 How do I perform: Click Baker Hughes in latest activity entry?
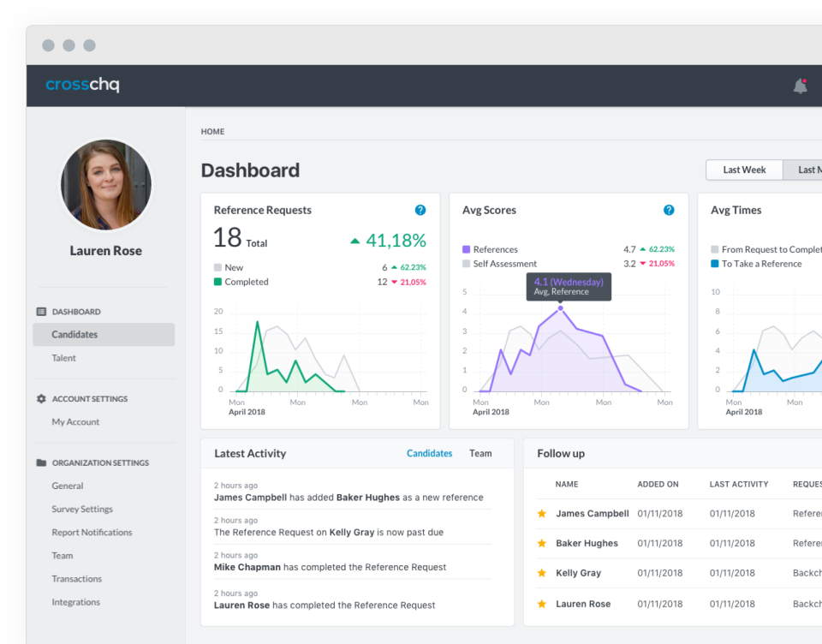(367, 498)
